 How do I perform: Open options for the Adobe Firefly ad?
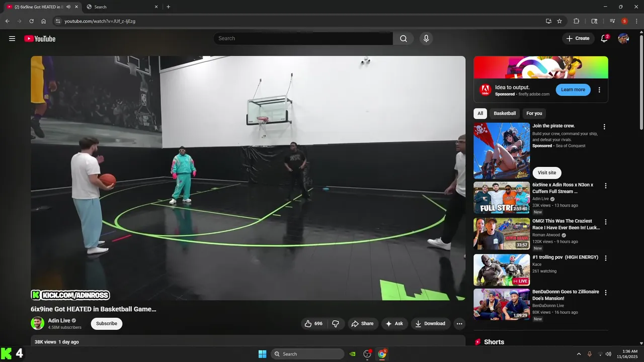[599, 90]
